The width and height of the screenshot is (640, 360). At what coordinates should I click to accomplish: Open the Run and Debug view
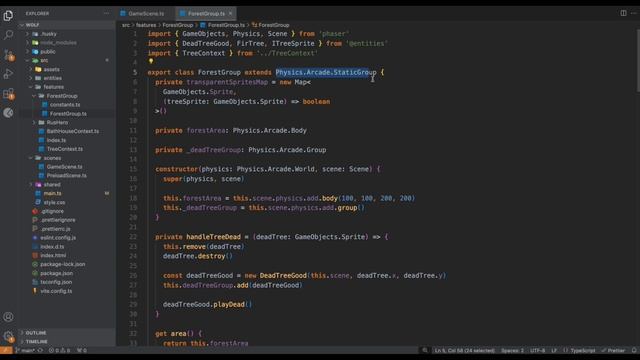tap(8, 74)
